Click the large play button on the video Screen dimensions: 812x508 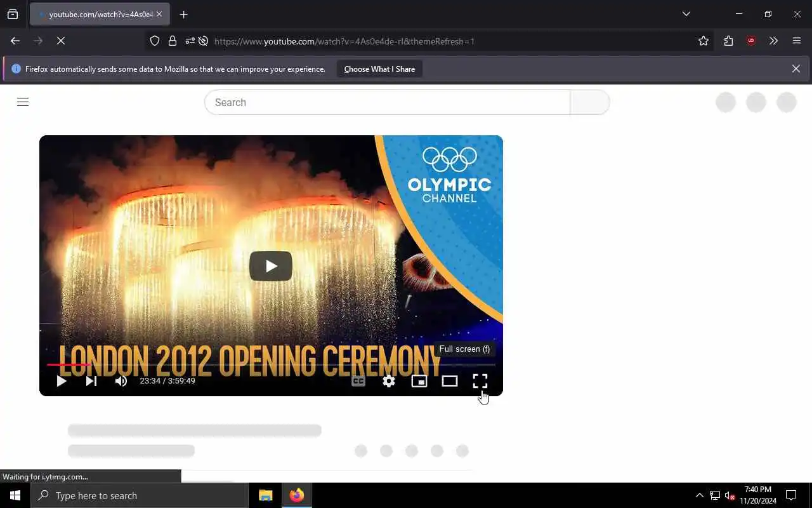coord(271,266)
